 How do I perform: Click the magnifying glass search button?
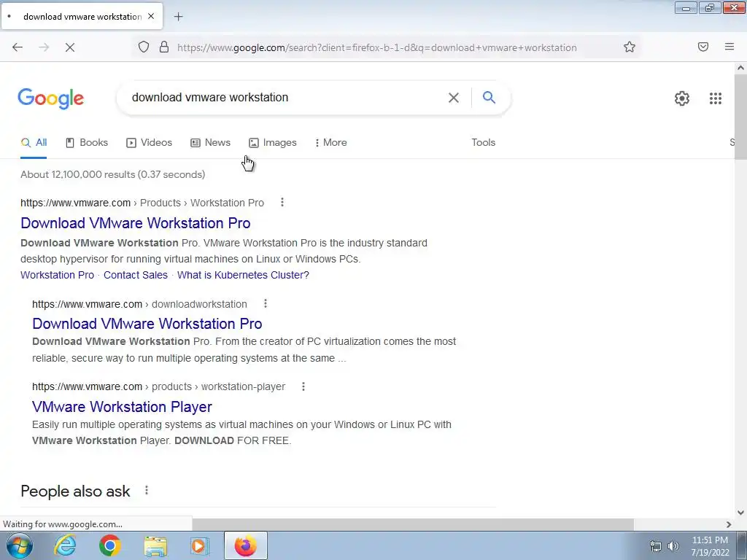click(489, 98)
